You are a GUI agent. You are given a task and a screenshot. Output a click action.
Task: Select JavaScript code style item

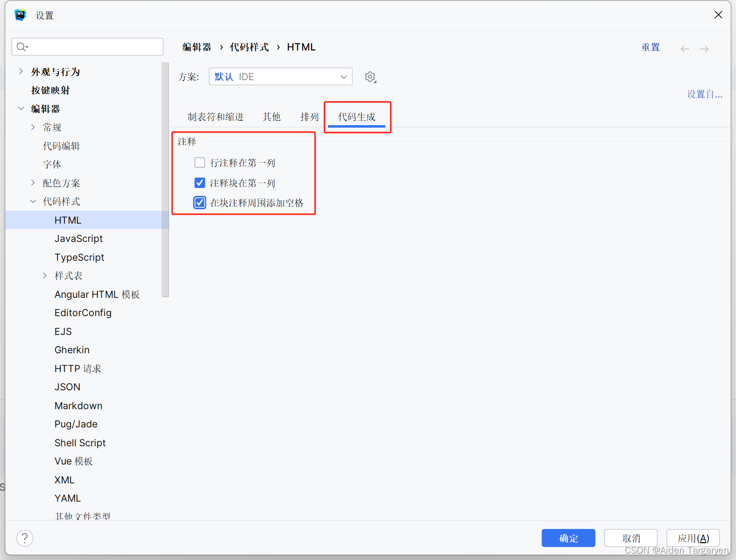[79, 238]
